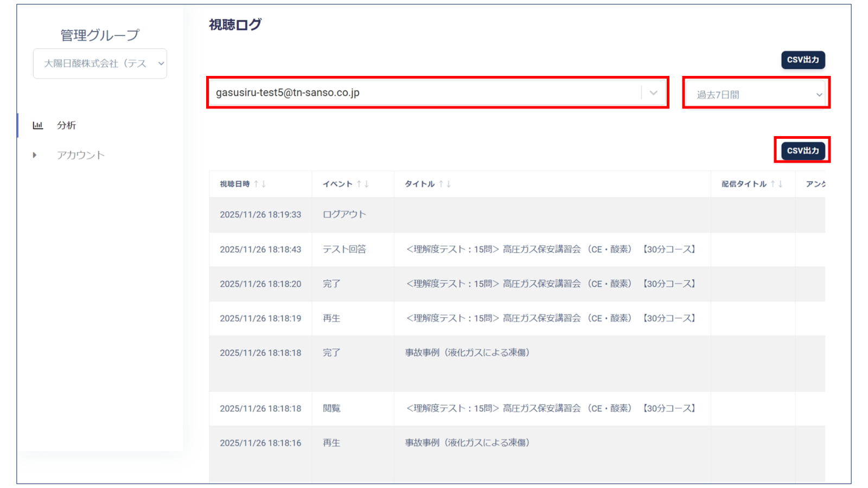Viewport: 868px width, 488px height.
Task: Sort 視聴日時 column ascending arrow
Action: tap(256, 184)
